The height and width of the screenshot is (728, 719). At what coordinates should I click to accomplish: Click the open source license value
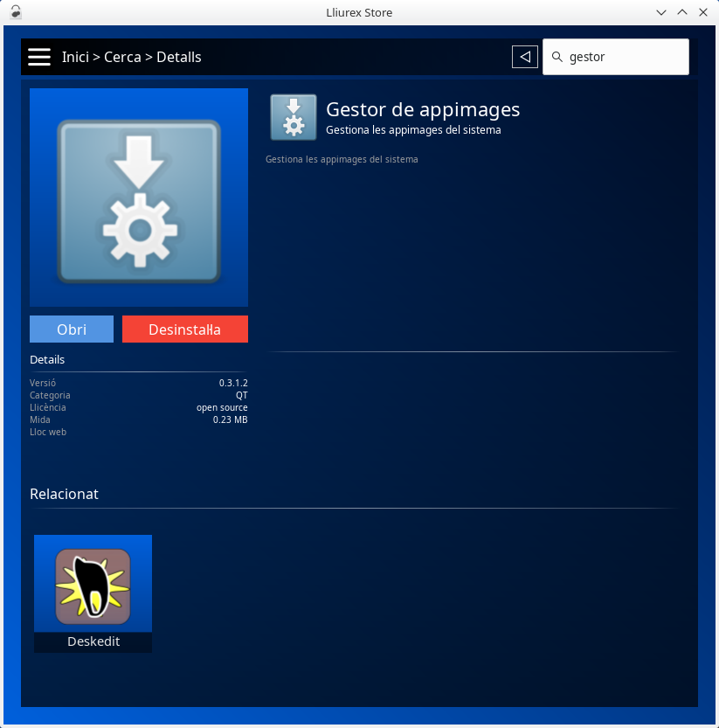[222, 407]
